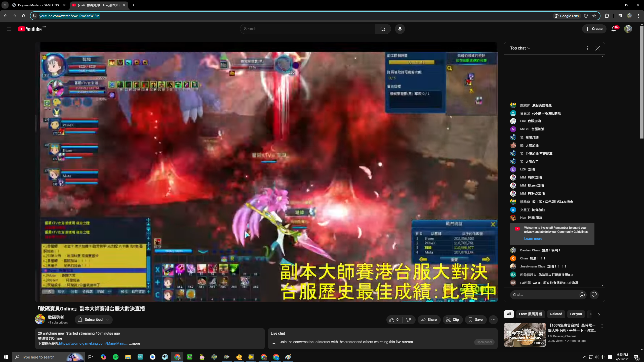Show hidden system tray icons
Viewport: 644px width, 362px height.
tap(585, 357)
